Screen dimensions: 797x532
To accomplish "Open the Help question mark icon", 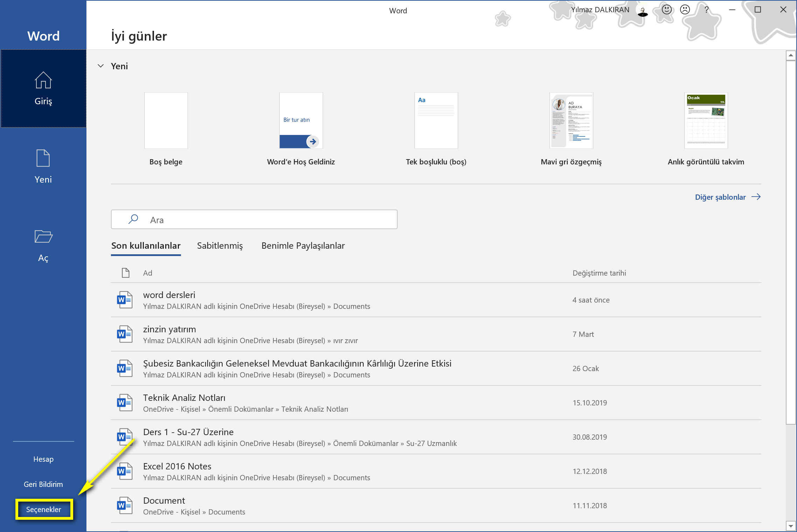I will coord(707,9).
